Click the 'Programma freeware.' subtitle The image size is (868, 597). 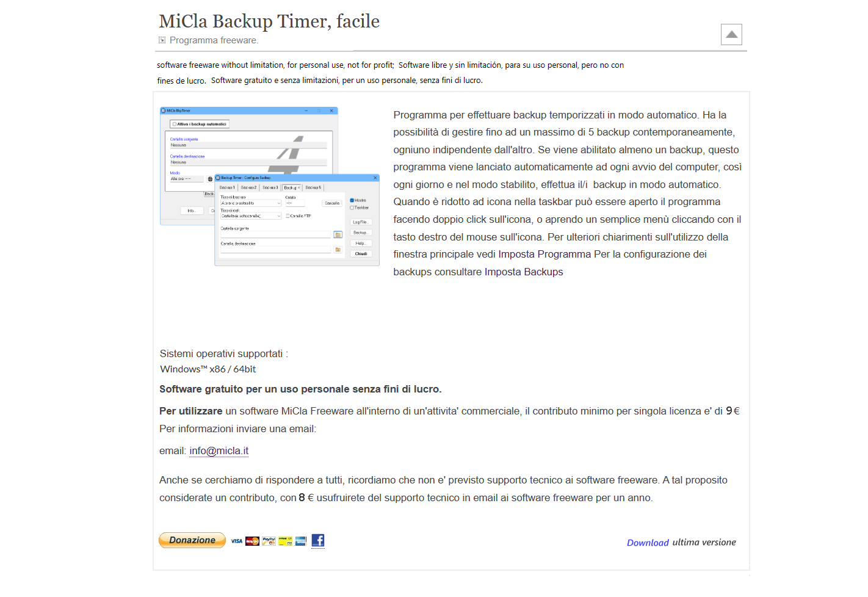214,40
